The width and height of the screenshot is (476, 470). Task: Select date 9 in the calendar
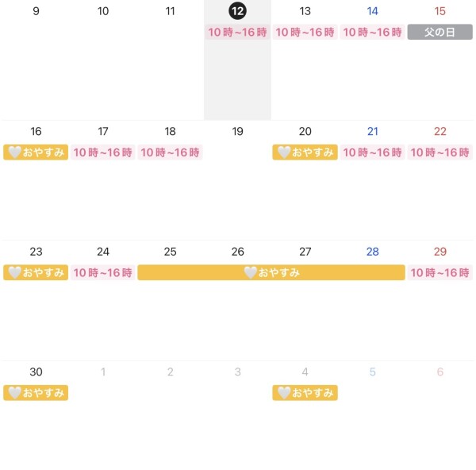pyautogui.click(x=36, y=11)
